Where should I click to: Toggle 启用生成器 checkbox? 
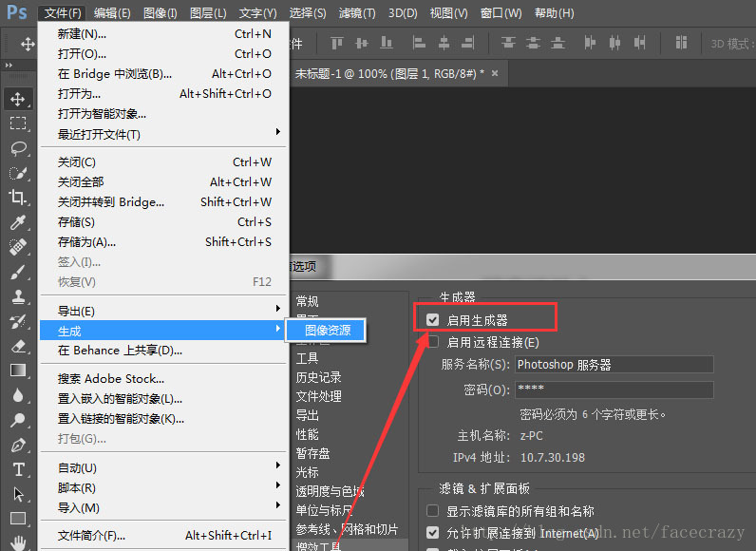(432, 319)
